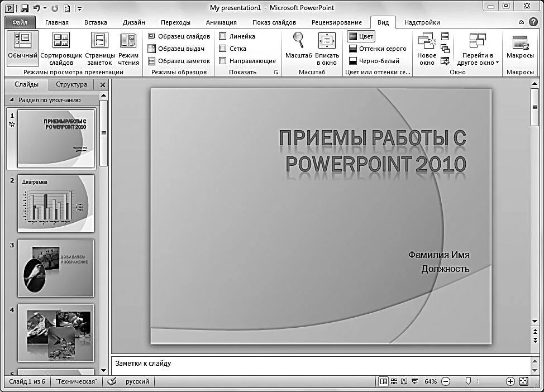
Task: Open Образец заметок master view
Action: pos(179,61)
